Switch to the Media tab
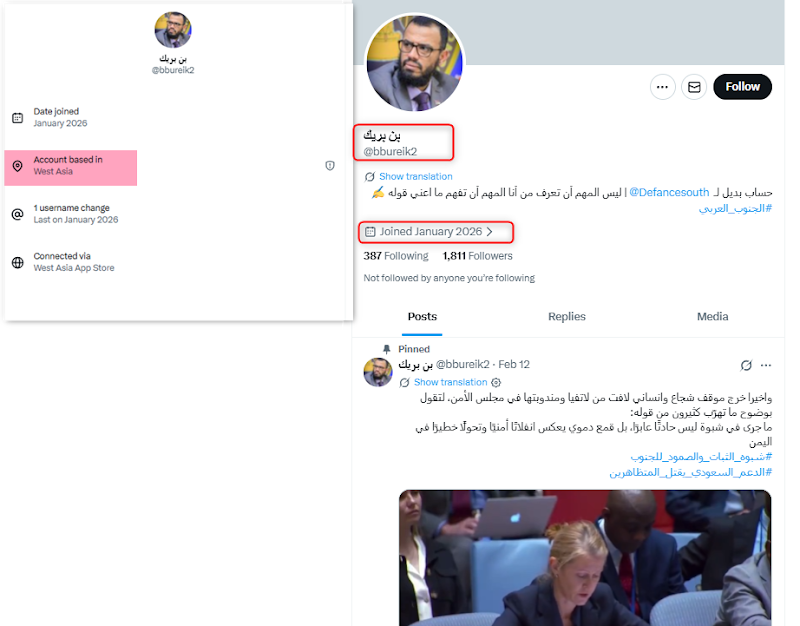Viewport: 800px width, 626px height. [x=712, y=316]
